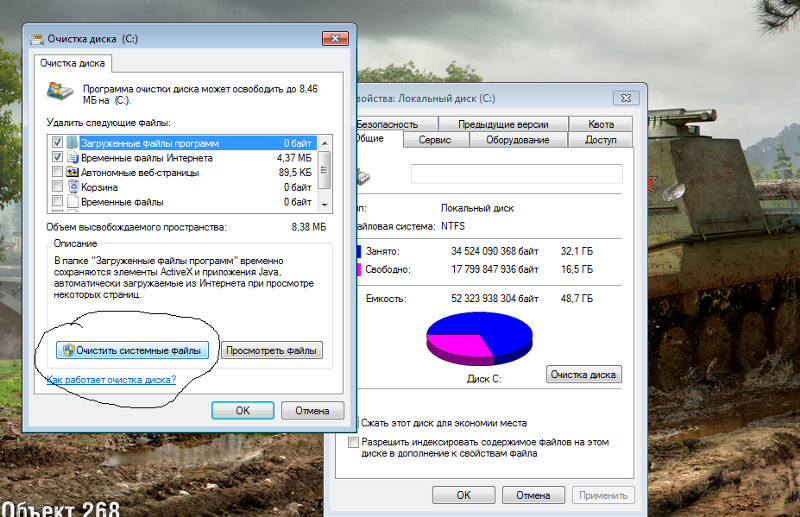Check the Корзина checkbox

(x=57, y=187)
